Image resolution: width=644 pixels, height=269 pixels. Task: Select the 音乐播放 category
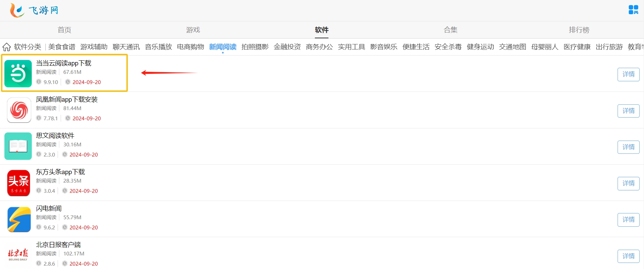(x=158, y=47)
